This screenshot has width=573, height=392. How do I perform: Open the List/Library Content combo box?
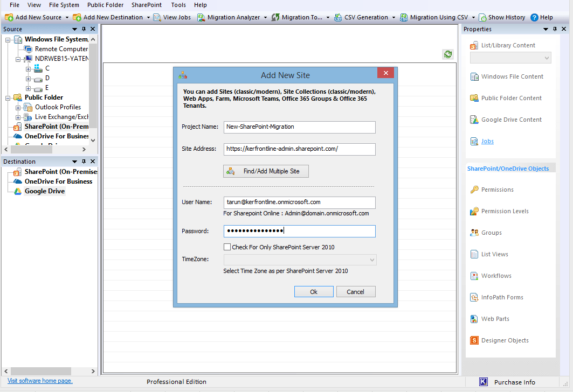pos(510,58)
